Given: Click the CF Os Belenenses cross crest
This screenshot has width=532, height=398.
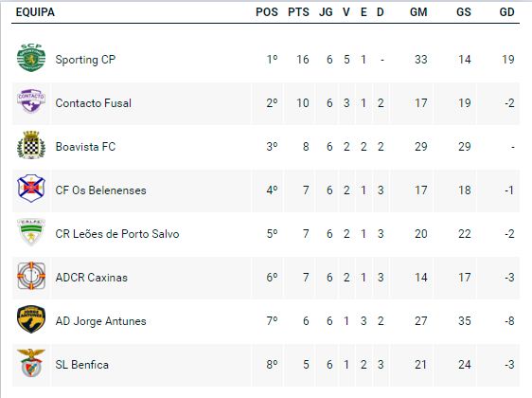Looking at the screenshot, I should click(x=31, y=189).
